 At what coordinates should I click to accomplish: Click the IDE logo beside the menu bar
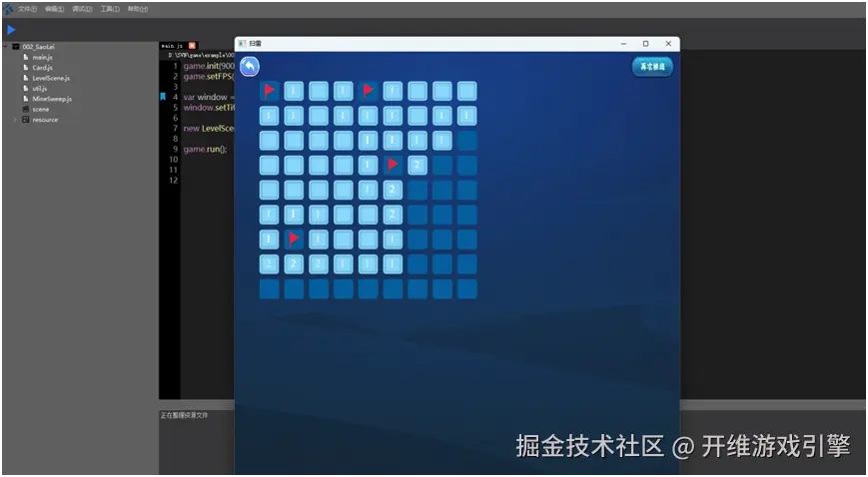point(8,9)
